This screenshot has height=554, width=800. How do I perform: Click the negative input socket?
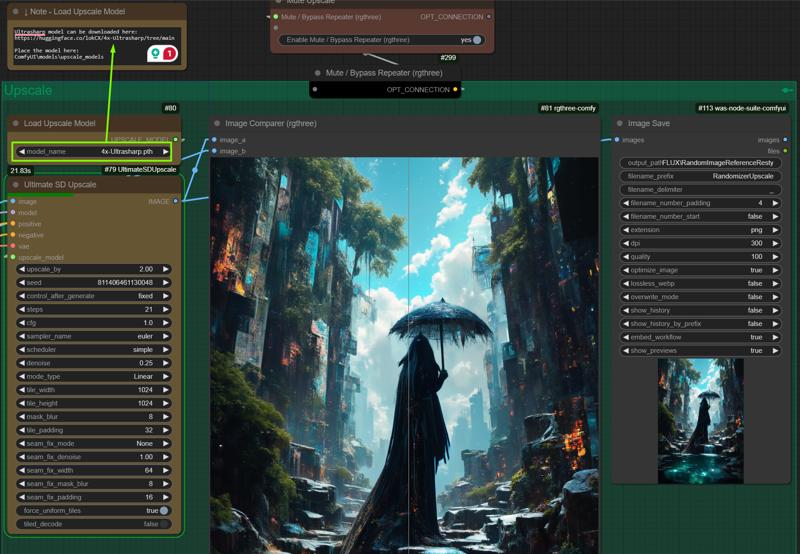click(x=13, y=235)
